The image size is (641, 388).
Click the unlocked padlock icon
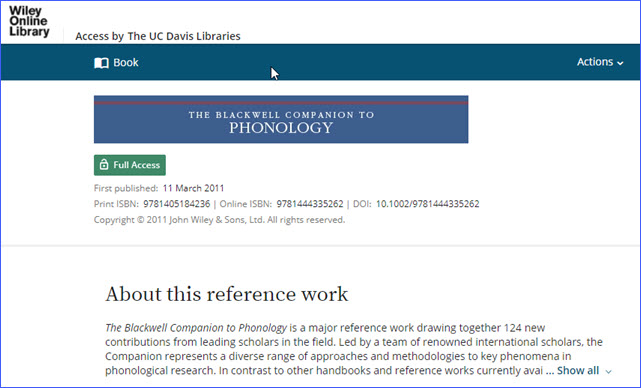pyautogui.click(x=104, y=164)
